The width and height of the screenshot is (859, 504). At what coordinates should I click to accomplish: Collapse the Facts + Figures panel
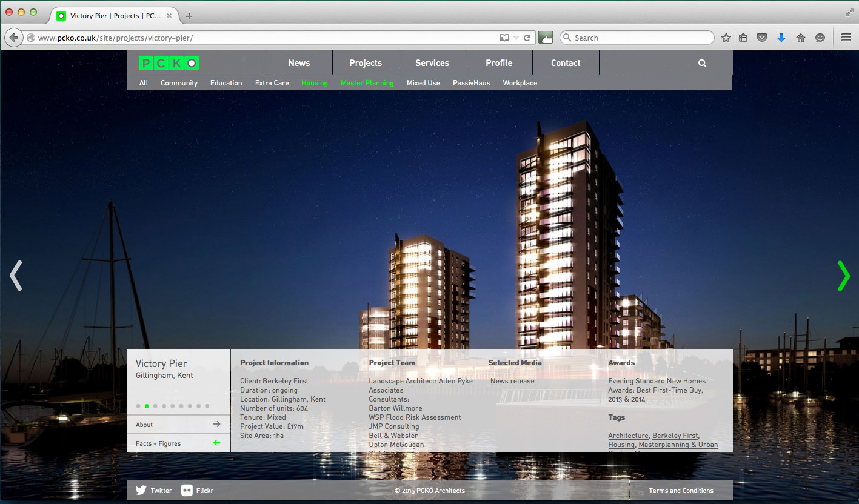(x=178, y=443)
